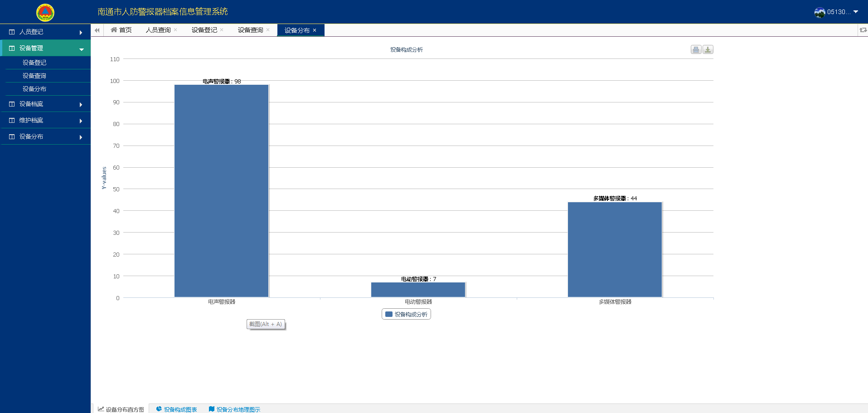Click the download chart icon
Viewport: 868px width, 413px height.
[708, 50]
